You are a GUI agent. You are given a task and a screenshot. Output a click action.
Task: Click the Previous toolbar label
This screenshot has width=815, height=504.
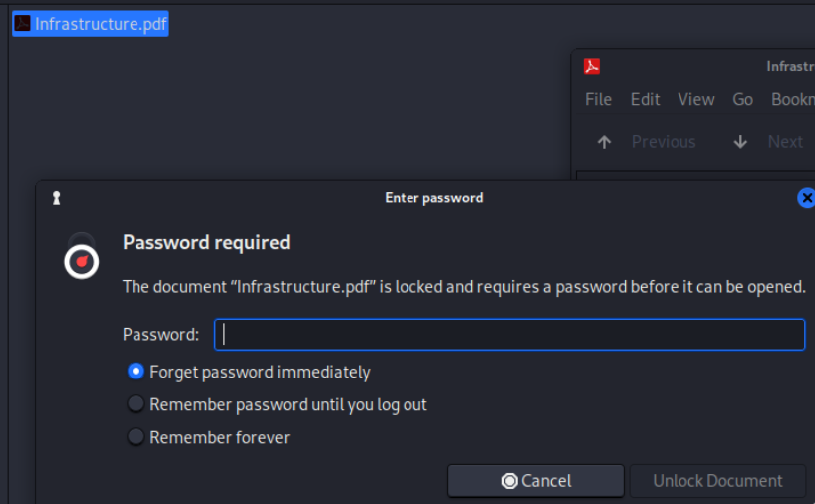663,142
